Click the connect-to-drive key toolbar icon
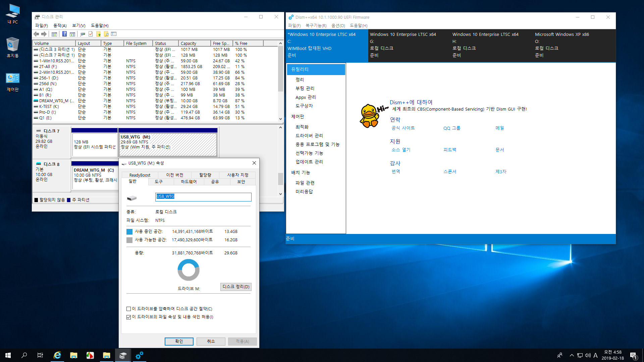The image size is (644, 362). [x=83, y=34]
